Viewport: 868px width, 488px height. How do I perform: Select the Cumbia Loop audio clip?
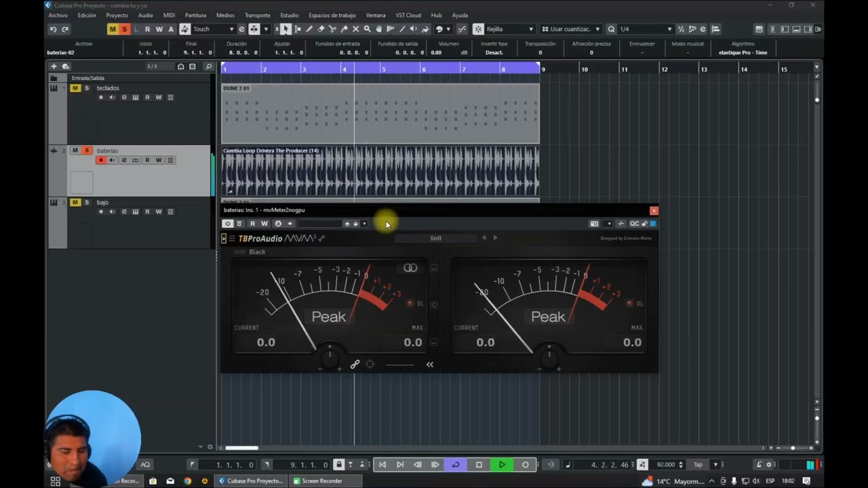click(x=380, y=171)
